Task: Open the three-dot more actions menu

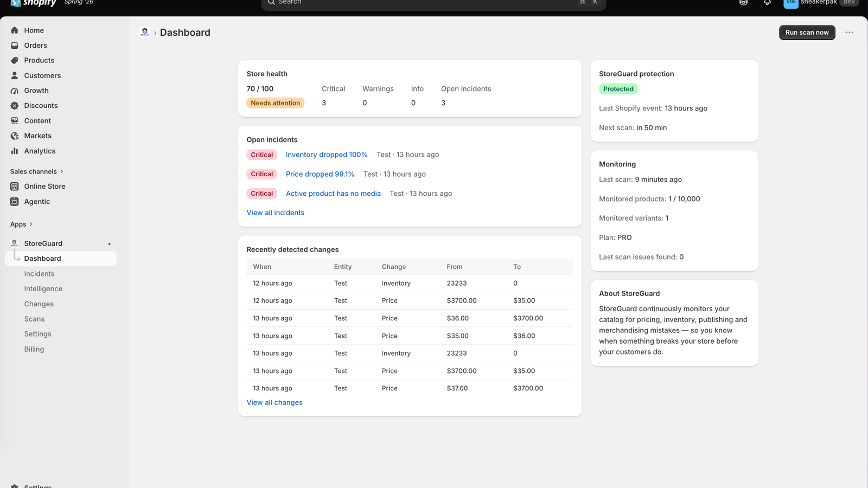Action: (x=849, y=33)
